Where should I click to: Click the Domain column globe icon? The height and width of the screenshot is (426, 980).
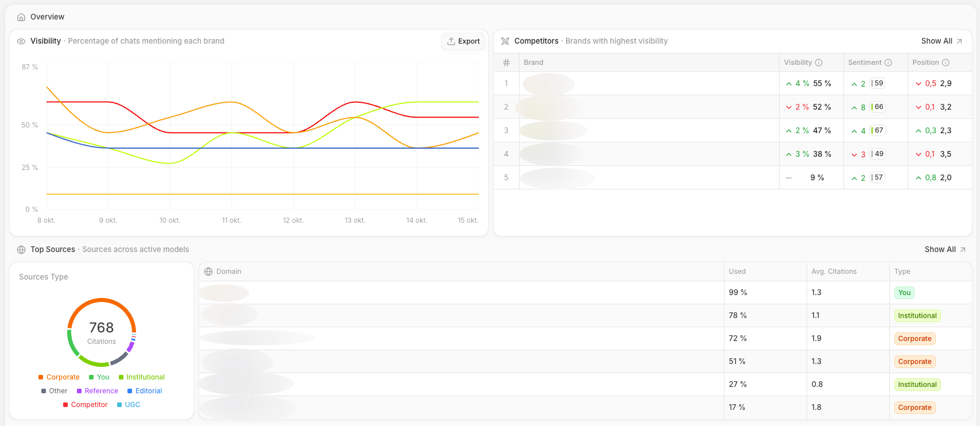pyautogui.click(x=208, y=272)
